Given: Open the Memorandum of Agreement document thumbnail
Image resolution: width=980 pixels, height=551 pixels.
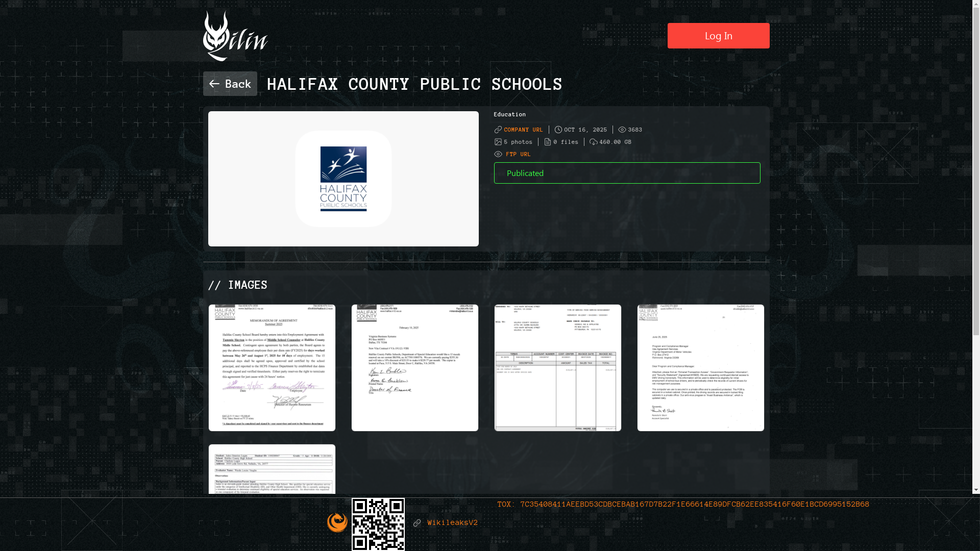Looking at the screenshot, I should 272,368.
